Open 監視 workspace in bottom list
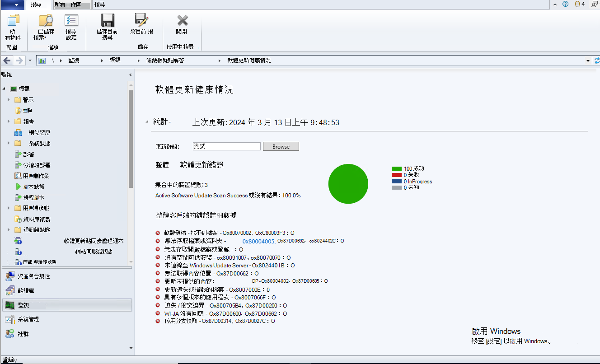Image resolution: width=600 pixels, height=364 pixels. click(x=67, y=305)
